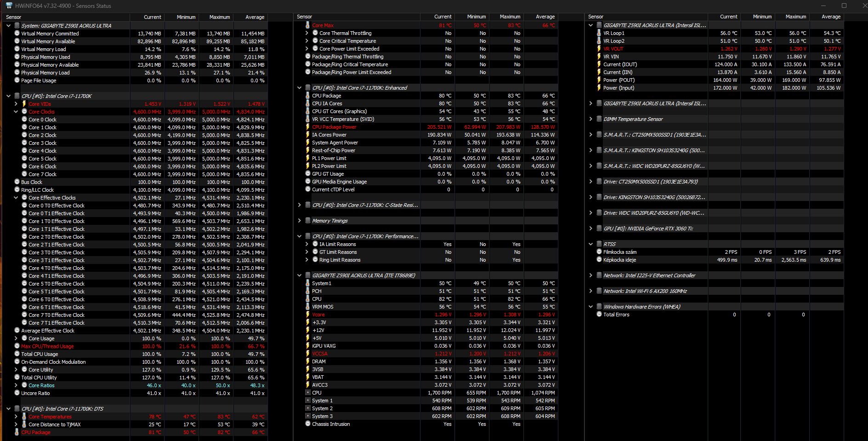Image resolution: width=868 pixels, height=441 pixels.
Task: Click the thermometer icon next to VR Loop1
Action: click(x=599, y=33)
